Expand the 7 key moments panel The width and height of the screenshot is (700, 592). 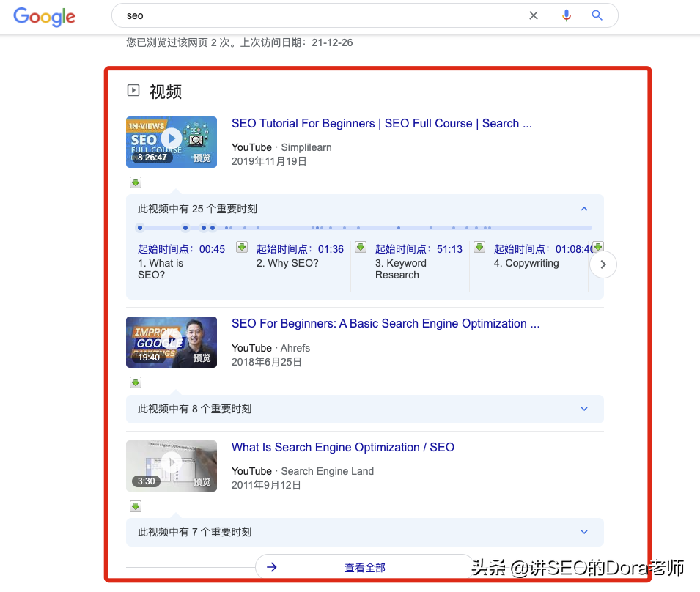(x=365, y=532)
